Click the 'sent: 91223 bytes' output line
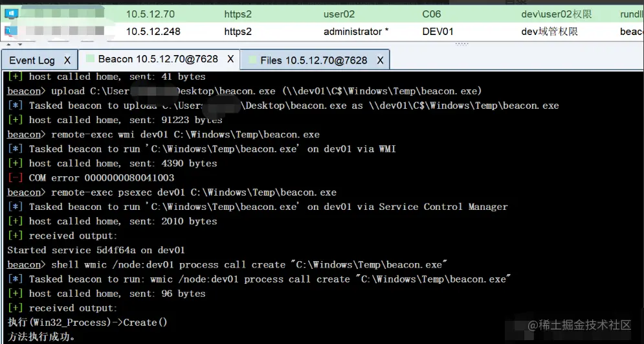The height and width of the screenshot is (344, 644). pyautogui.click(x=115, y=120)
